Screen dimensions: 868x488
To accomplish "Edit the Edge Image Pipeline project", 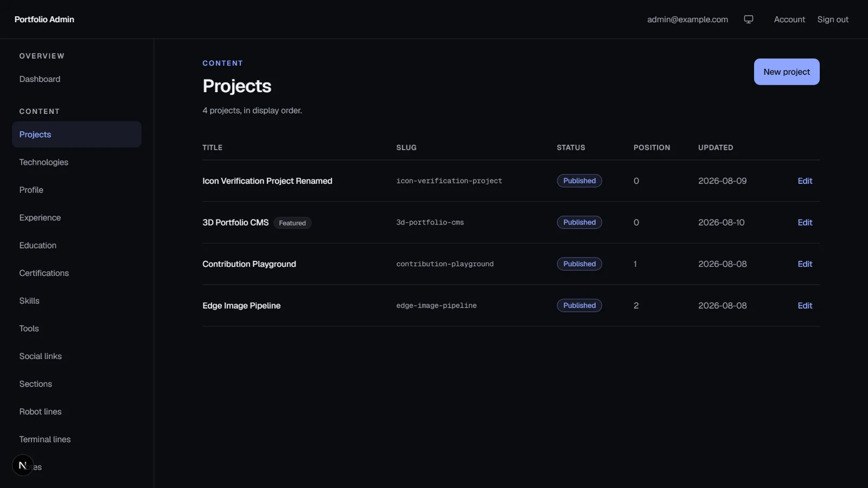I will pyautogui.click(x=805, y=306).
